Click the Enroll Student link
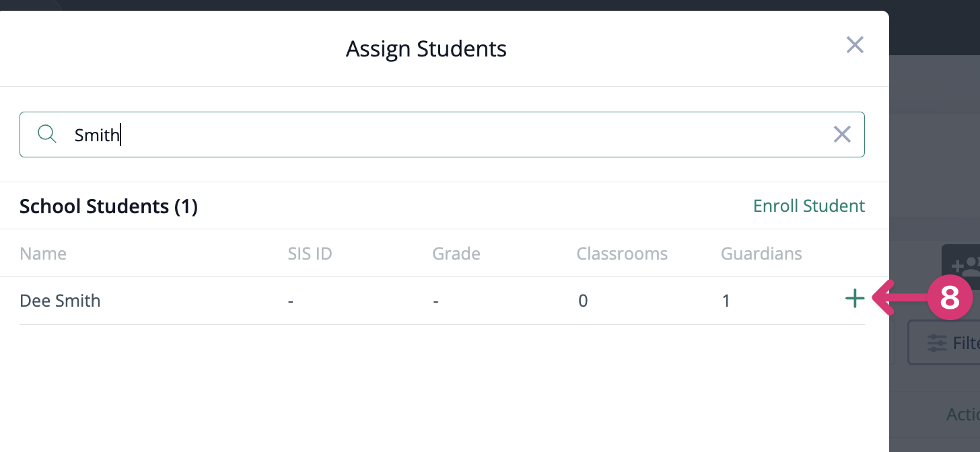Viewport: 980px width, 452px height. 808,206
